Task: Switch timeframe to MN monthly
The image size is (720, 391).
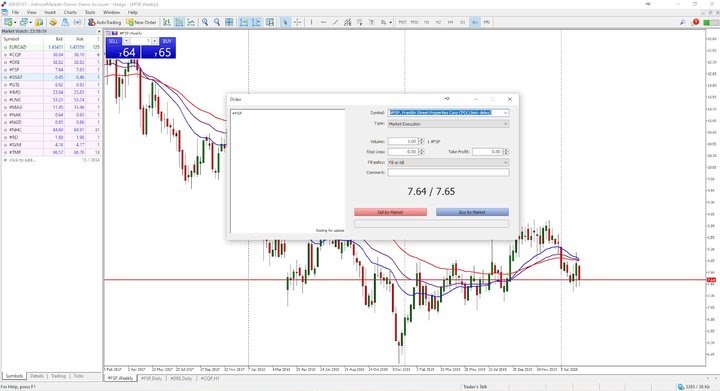Action: [487, 22]
